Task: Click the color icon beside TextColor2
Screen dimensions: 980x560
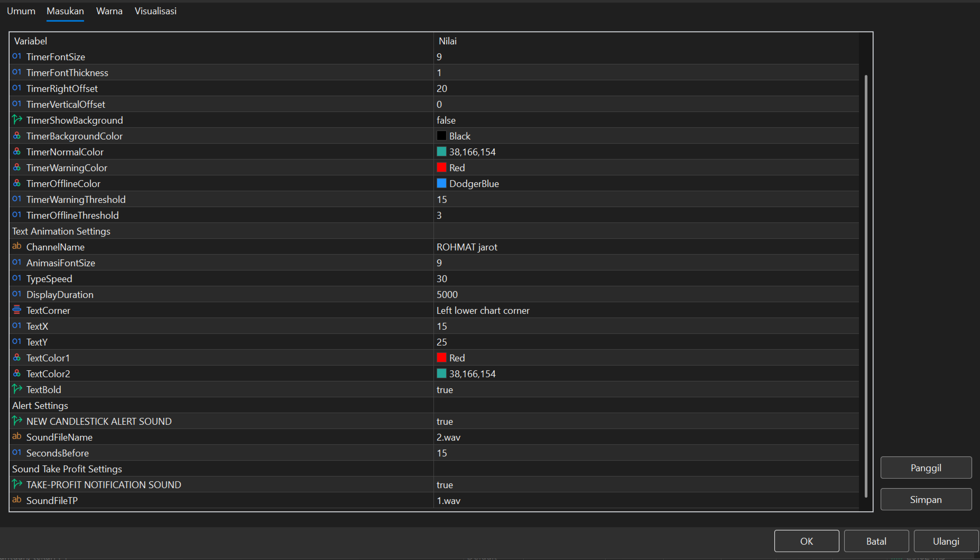Action: [x=17, y=374]
